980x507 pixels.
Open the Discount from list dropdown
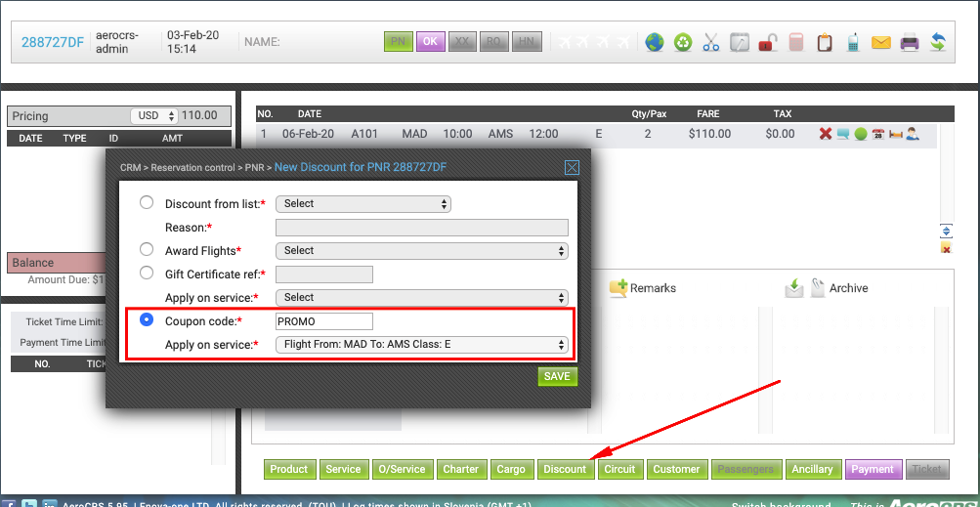tap(363, 204)
